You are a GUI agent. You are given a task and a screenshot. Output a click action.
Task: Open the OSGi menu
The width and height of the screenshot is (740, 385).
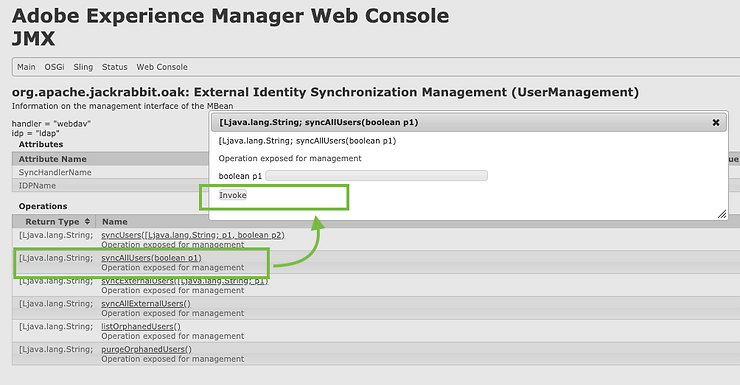pos(54,67)
